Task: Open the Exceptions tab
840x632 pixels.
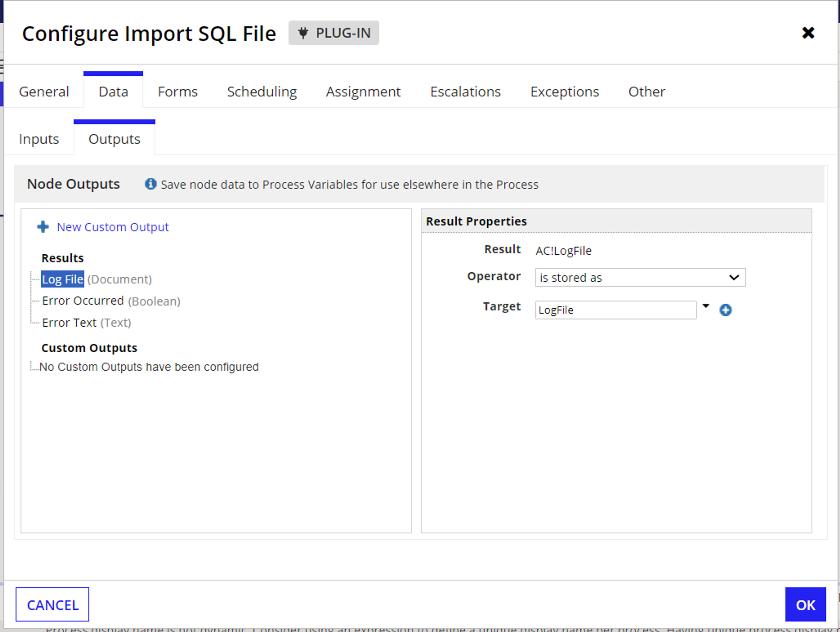Action: 565,91
